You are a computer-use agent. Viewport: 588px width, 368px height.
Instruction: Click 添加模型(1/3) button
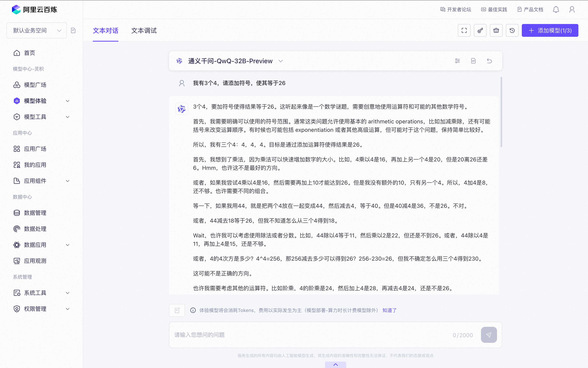pos(550,30)
